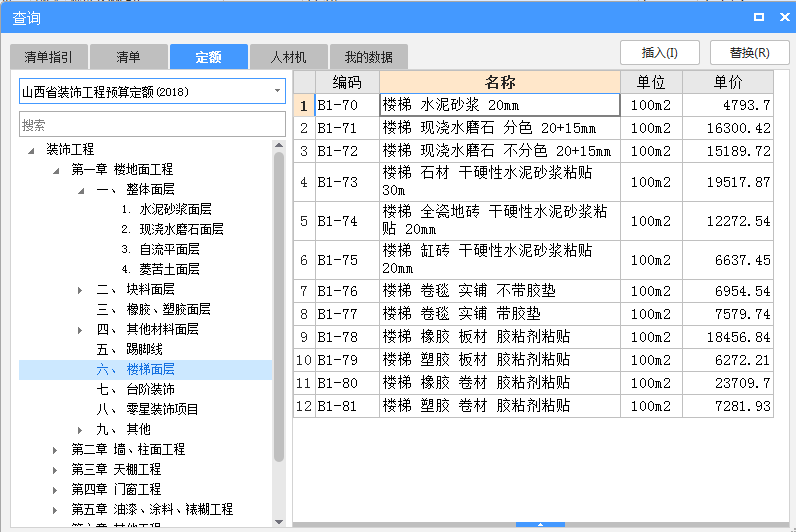Select 八、零星装饰项目 tree item
796x532 pixels.
click(x=147, y=409)
